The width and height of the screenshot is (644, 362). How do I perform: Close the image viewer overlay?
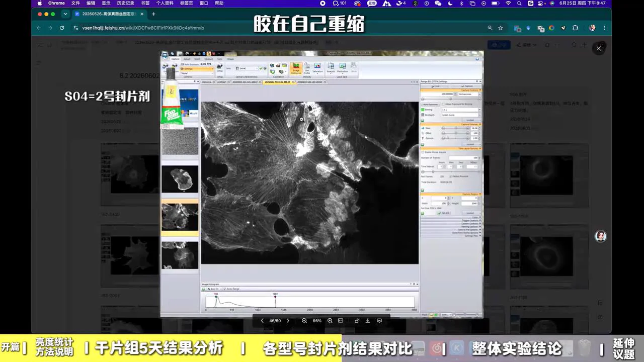point(598,48)
